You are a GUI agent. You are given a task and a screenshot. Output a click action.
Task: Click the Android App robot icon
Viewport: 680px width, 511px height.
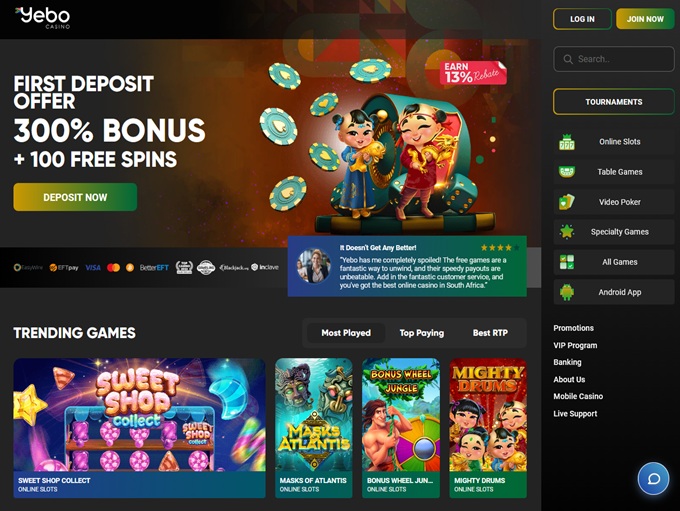tap(566, 292)
